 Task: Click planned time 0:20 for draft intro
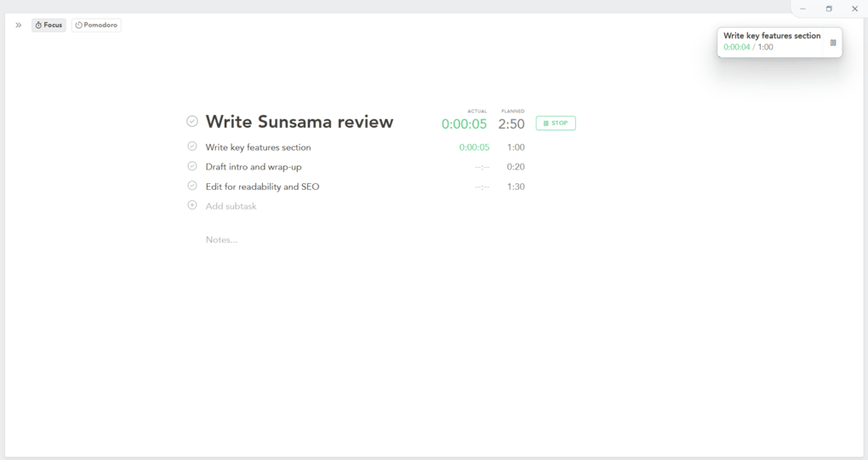pyautogui.click(x=516, y=167)
